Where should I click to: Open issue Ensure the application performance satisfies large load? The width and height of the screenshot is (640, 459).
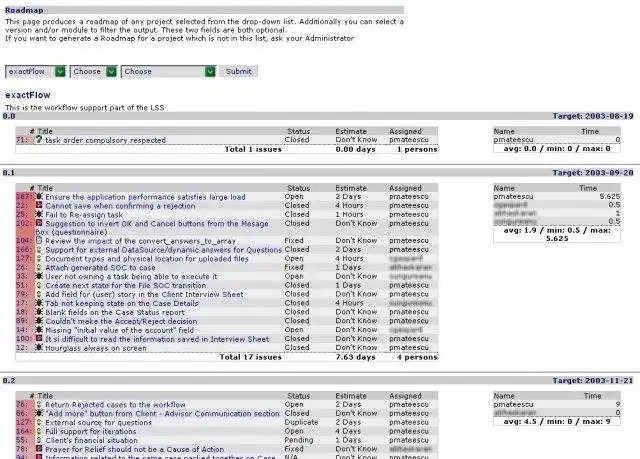pyautogui.click(x=145, y=197)
